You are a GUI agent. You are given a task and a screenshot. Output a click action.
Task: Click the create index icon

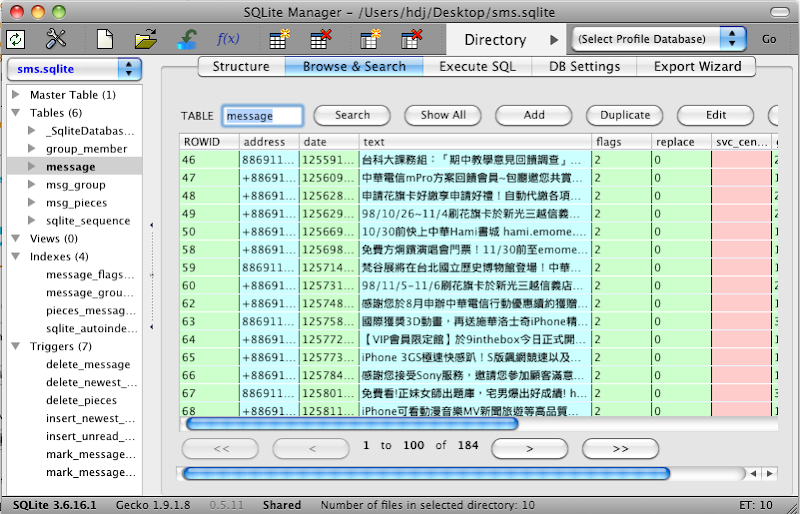pos(370,39)
